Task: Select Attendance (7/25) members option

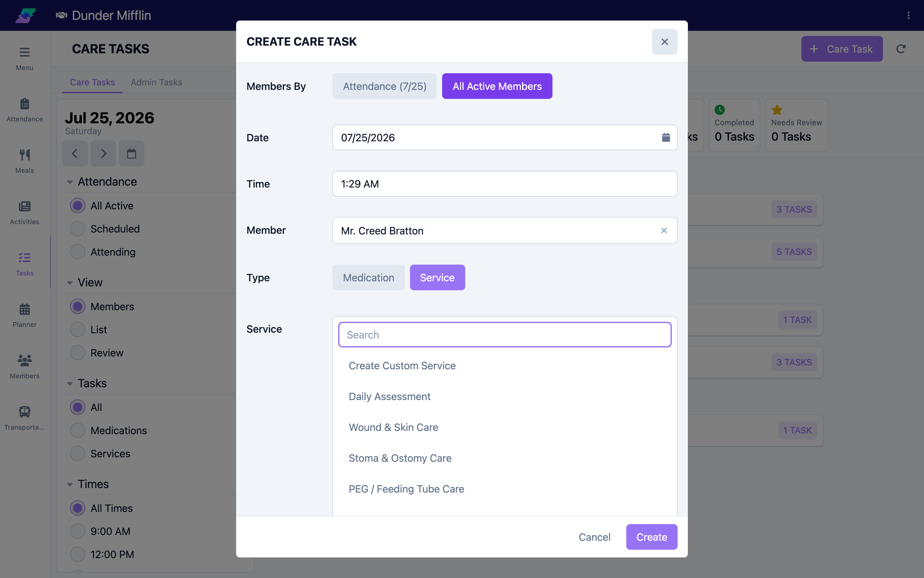Action: [x=384, y=86]
